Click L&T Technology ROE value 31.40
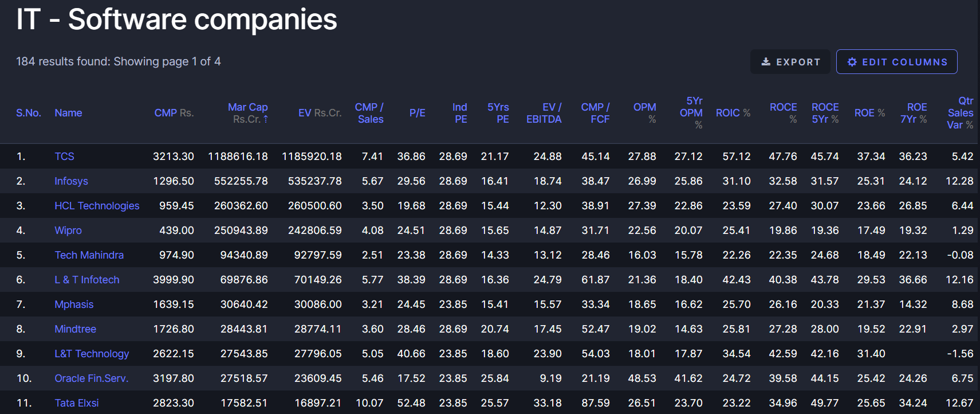This screenshot has width=980, height=414. point(871,354)
